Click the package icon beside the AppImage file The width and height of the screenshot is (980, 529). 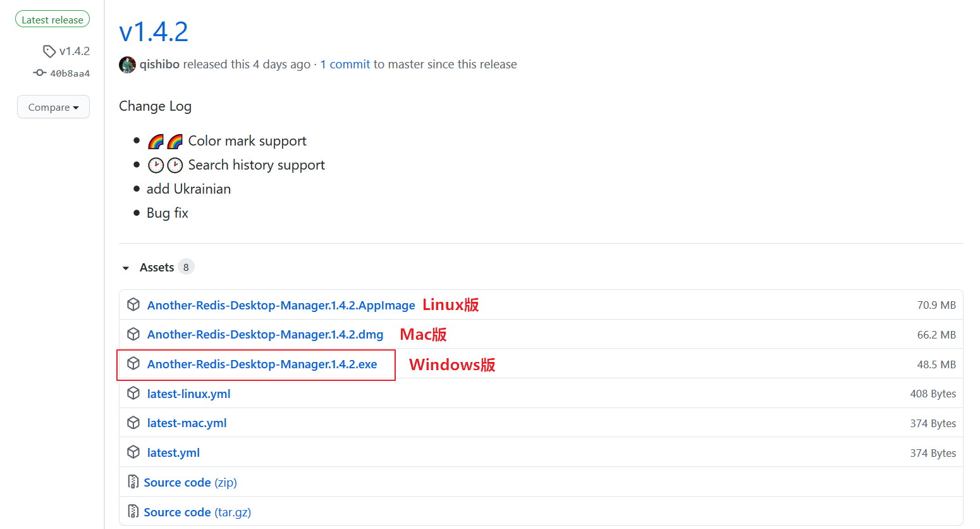[x=133, y=304]
